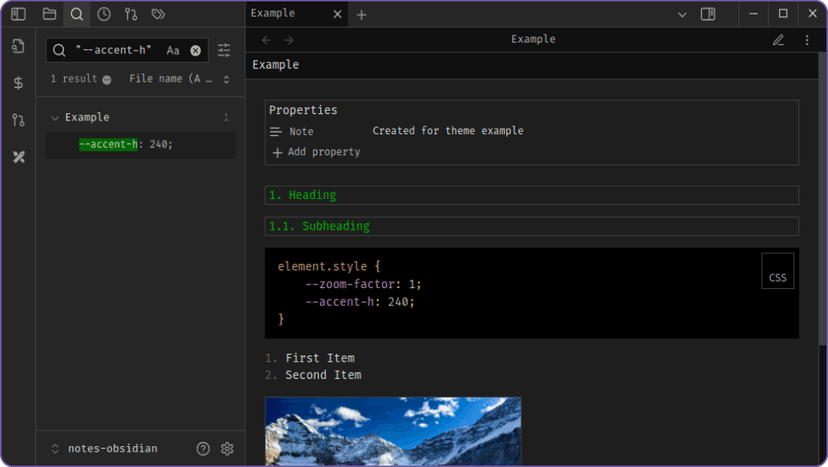This screenshot has height=467, width=828.
Task: Click the mountain landscape image
Action: (x=393, y=431)
